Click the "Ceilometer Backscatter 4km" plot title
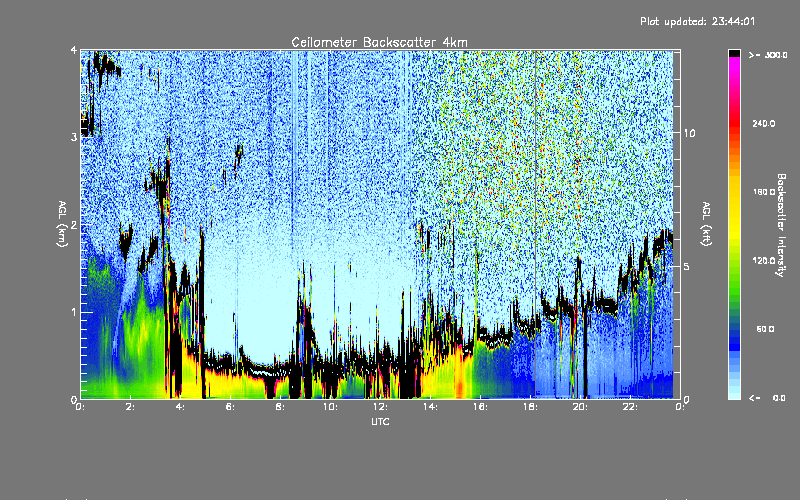This screenshot has height=500, width=800. pos(379,42)
